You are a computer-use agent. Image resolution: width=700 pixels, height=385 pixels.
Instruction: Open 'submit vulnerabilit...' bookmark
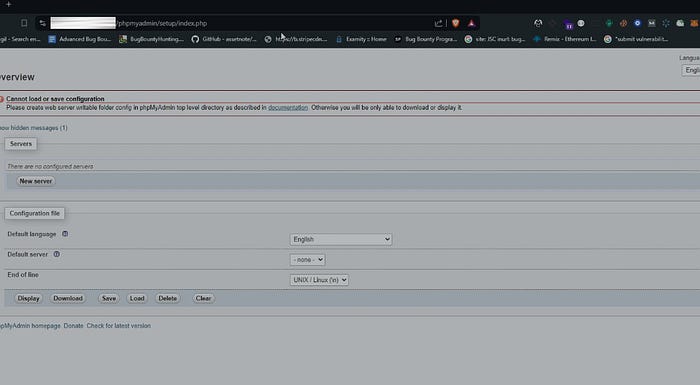(636, 39)
